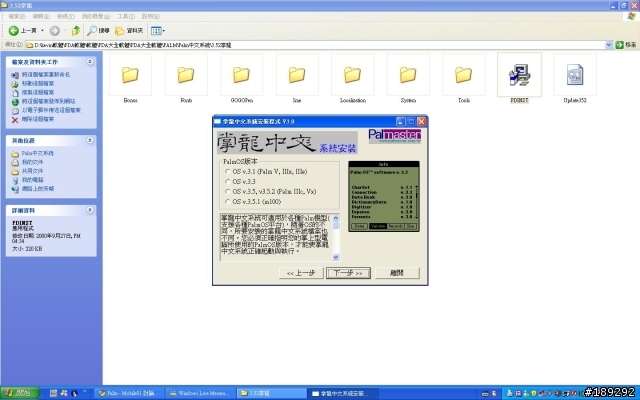Open the Views button dropdown arrow
The width and height of the screenshot is (640, 400).
click(164, 31)
